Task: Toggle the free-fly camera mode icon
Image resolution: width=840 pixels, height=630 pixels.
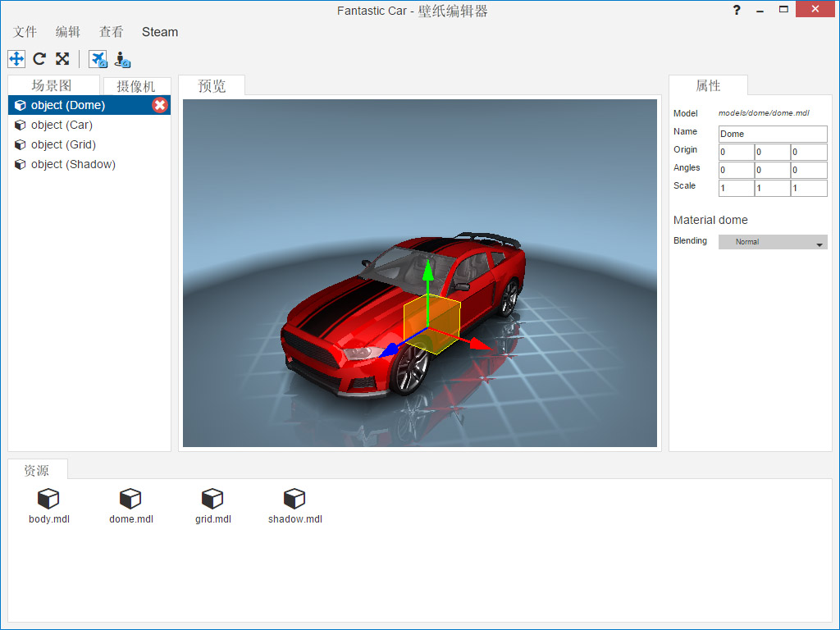Action: click(98, 59)
